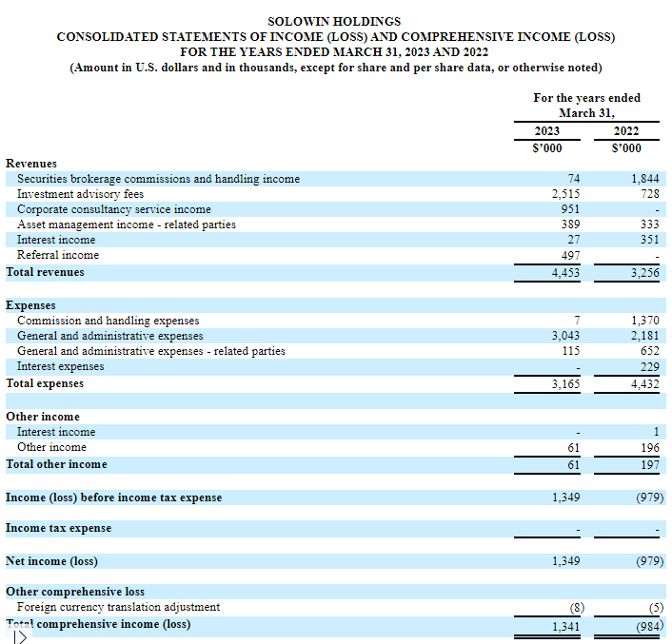Viewport: 672px width, 644px height.
Task: Select the 951 consultancy income value
Action: (x=570, y=209)
